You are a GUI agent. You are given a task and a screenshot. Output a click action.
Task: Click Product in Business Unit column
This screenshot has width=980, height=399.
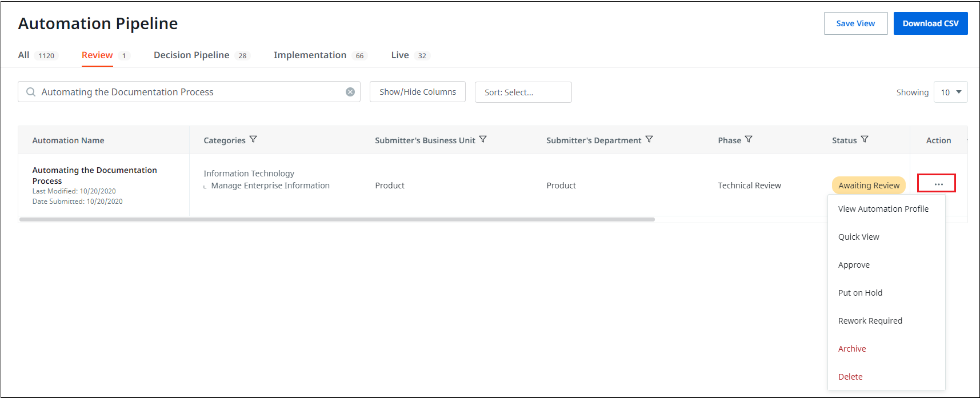click(390, 186)
